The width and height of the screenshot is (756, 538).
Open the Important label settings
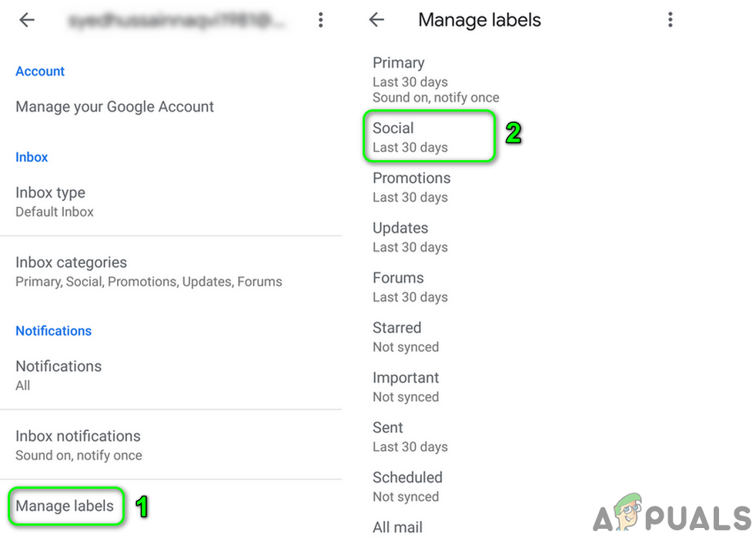pos(406,387)
